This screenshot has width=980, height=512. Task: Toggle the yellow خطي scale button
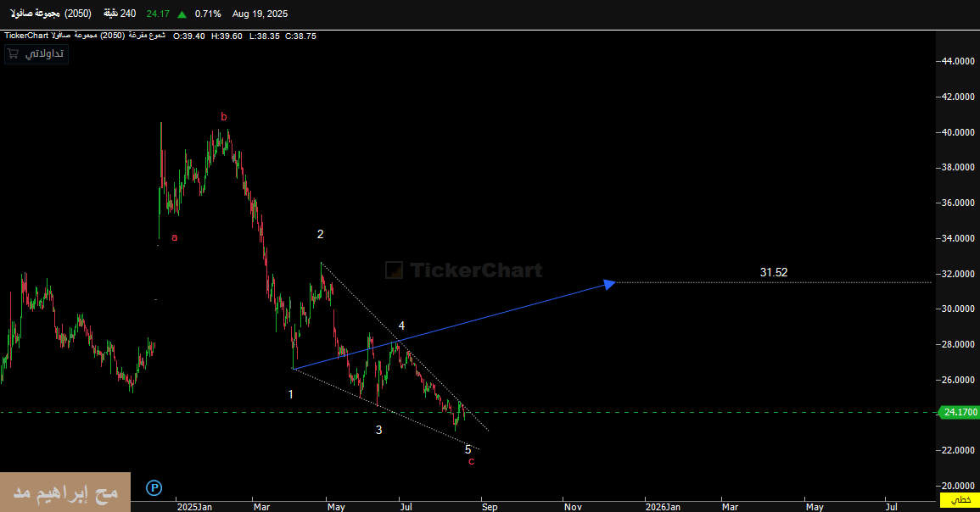960,500
